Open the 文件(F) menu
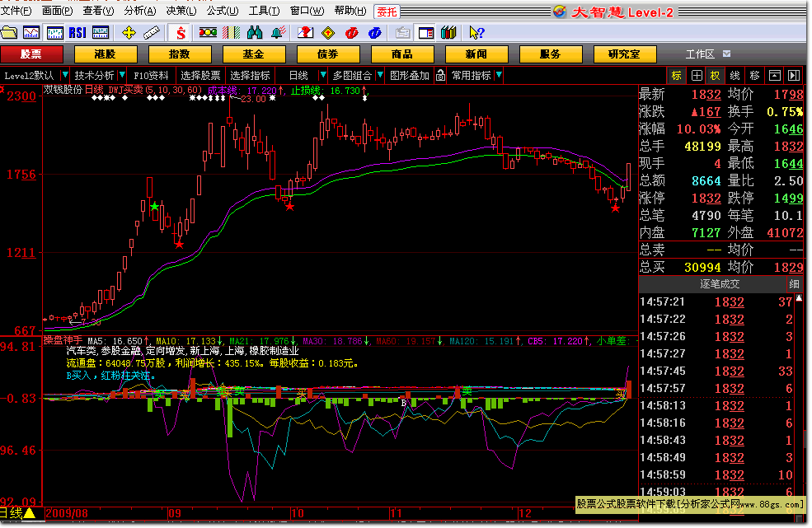 pyautogui.click(x=16, y=11)
